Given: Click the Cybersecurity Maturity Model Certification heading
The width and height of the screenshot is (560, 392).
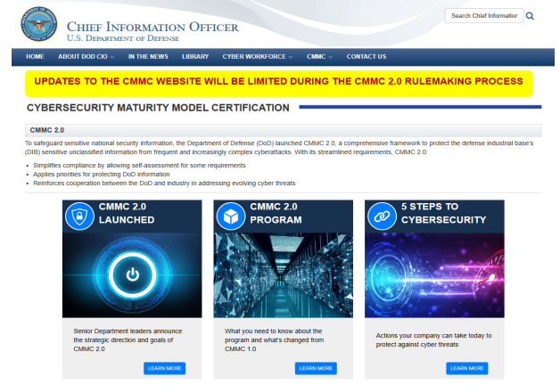Looking at the screenshot, I should 158,108.
